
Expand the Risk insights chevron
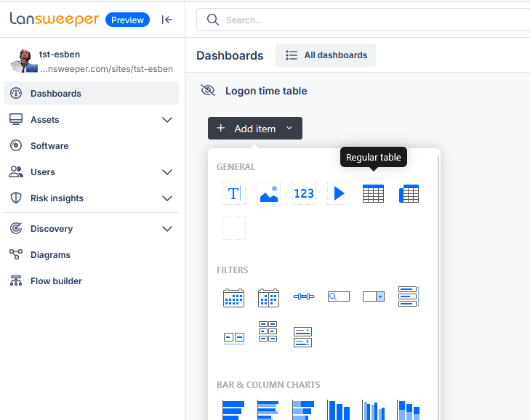tap(167, 198)
